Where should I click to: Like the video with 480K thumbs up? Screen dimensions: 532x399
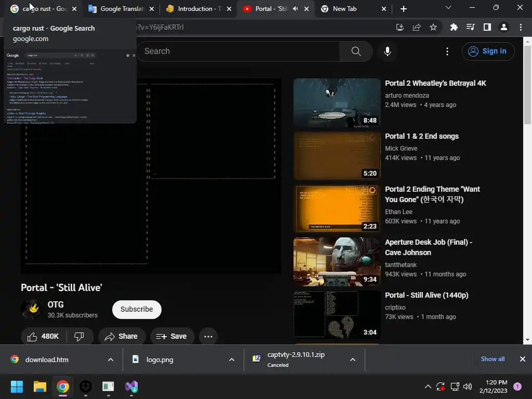coord(43,337)
